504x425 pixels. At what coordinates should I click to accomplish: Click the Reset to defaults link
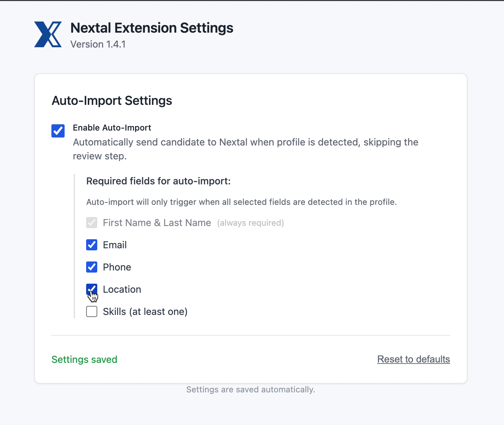[413, 359]
